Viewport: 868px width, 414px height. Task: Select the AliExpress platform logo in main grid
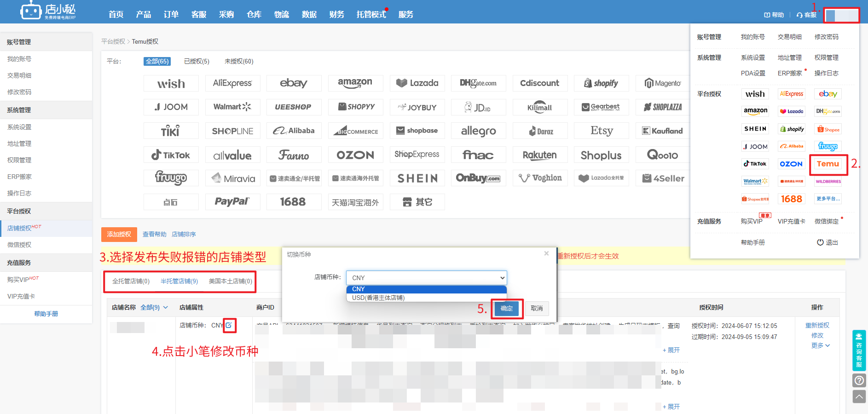point(232,83)
